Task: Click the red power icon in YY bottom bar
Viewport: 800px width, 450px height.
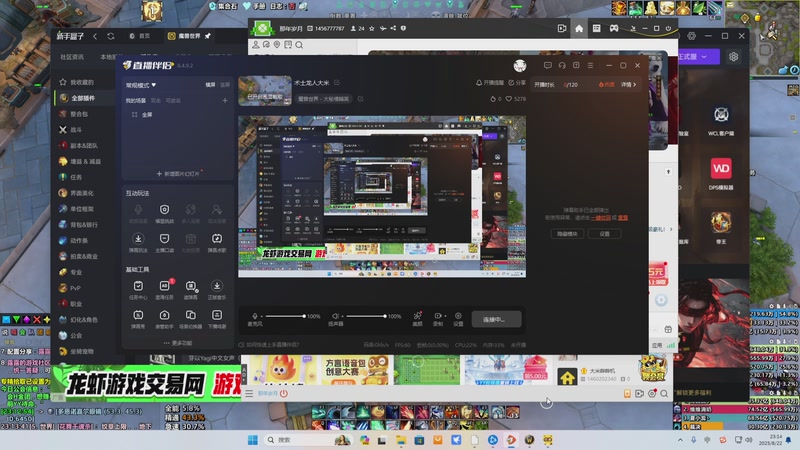Action: pos(284,393)
